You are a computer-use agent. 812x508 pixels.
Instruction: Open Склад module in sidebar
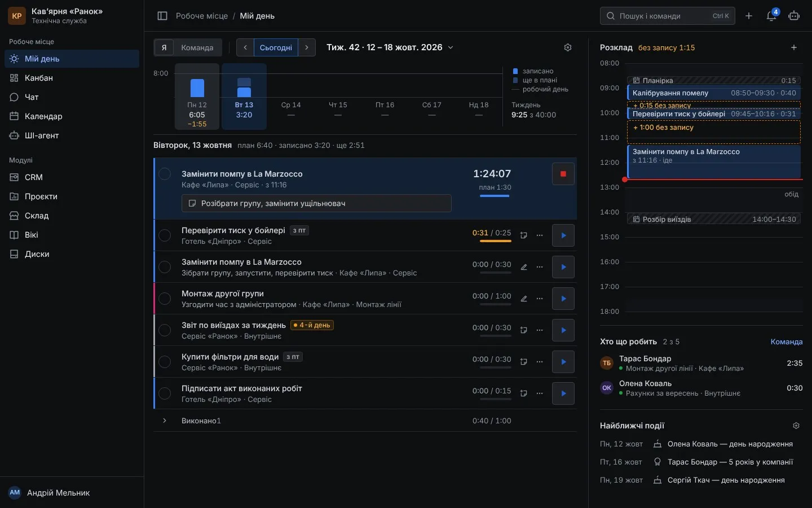(72, 216)
